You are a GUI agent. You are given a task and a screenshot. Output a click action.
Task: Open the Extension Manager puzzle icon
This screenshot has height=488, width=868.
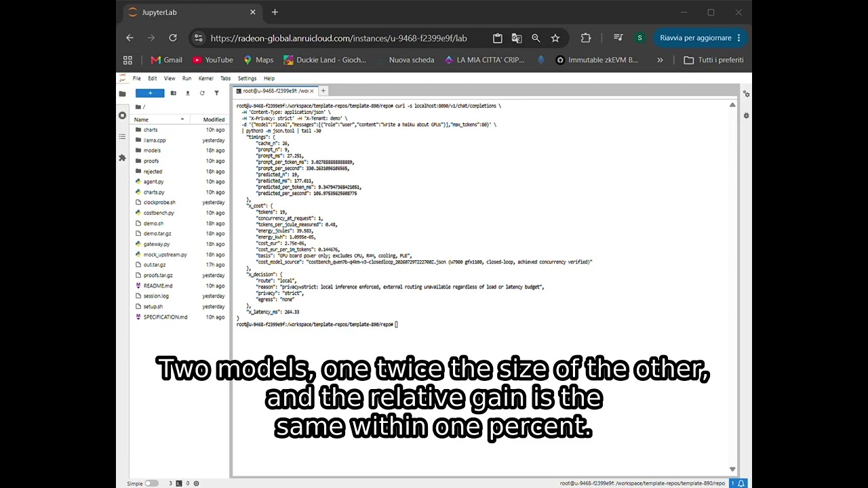click(x=122, y=158)
